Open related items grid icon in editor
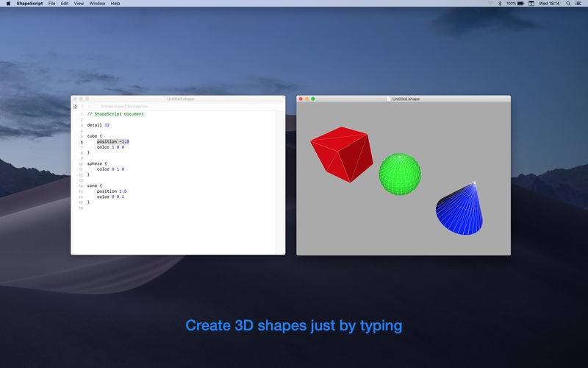Image resolution: width=588 pixels, height=368 pixels. [75, 107]
